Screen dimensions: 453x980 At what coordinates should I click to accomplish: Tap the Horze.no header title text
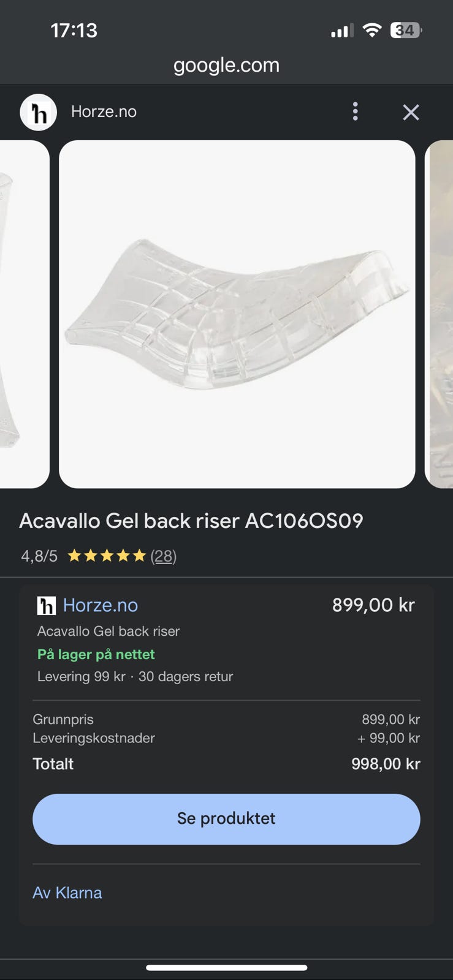pos(104,111)
